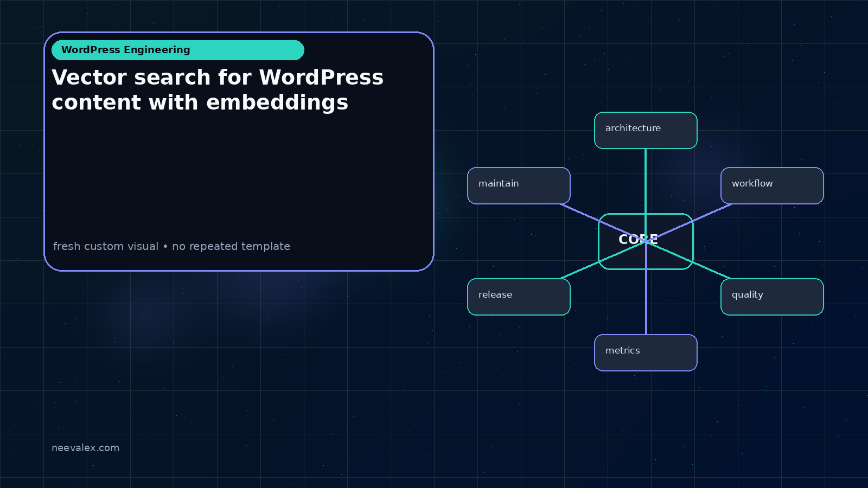The height and width of the screenshot is (488, 868).
Task: Select the release node
Action: tap(519, 297)
